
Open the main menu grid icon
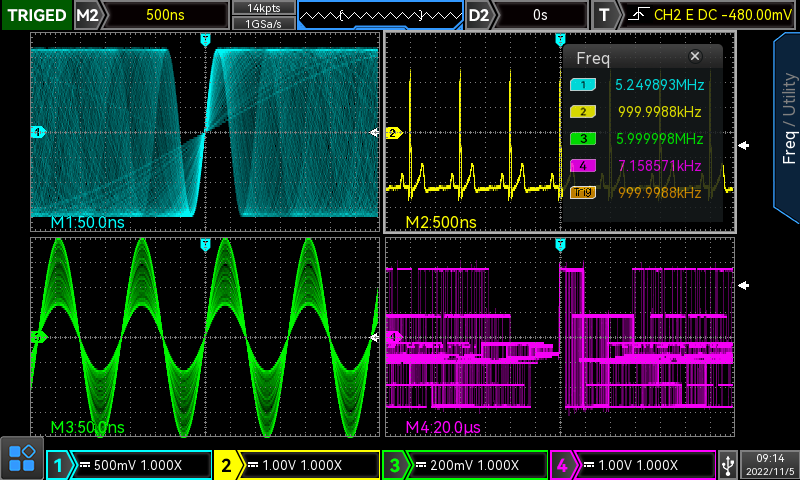(x=22, y=459)
